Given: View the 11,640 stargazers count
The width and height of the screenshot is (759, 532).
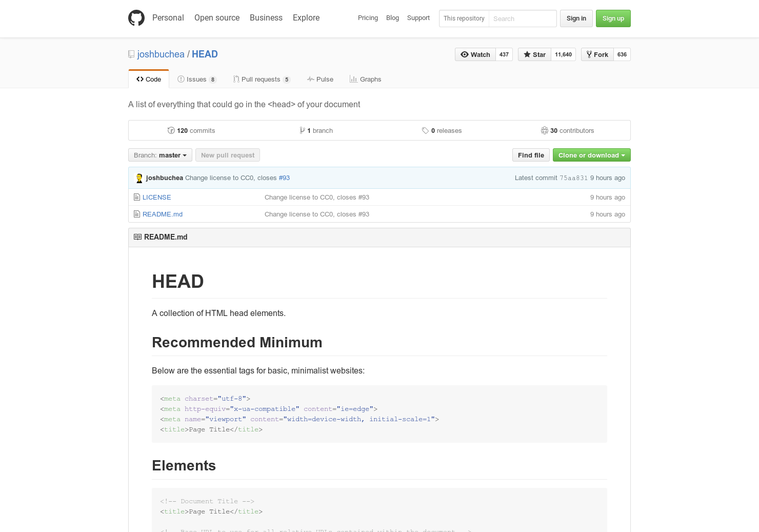Looking at the screenshot, I should coord(563,54).
